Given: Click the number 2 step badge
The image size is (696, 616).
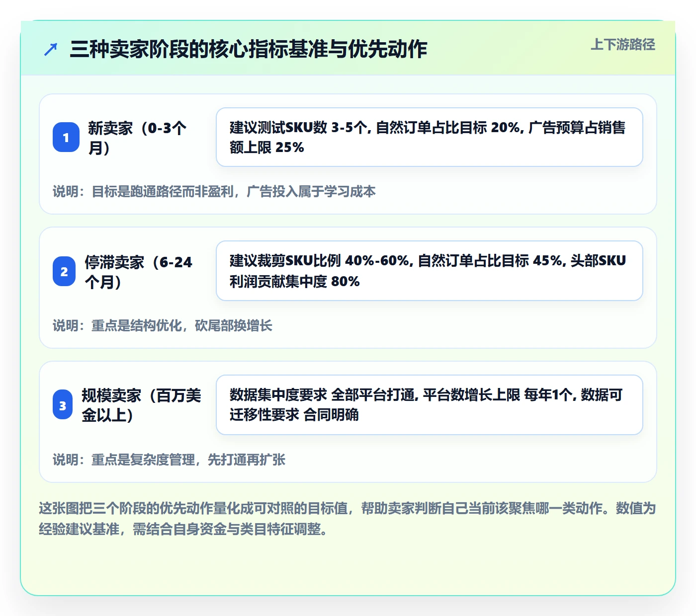Looking at the screenshot, I should [x=64, y=271].
